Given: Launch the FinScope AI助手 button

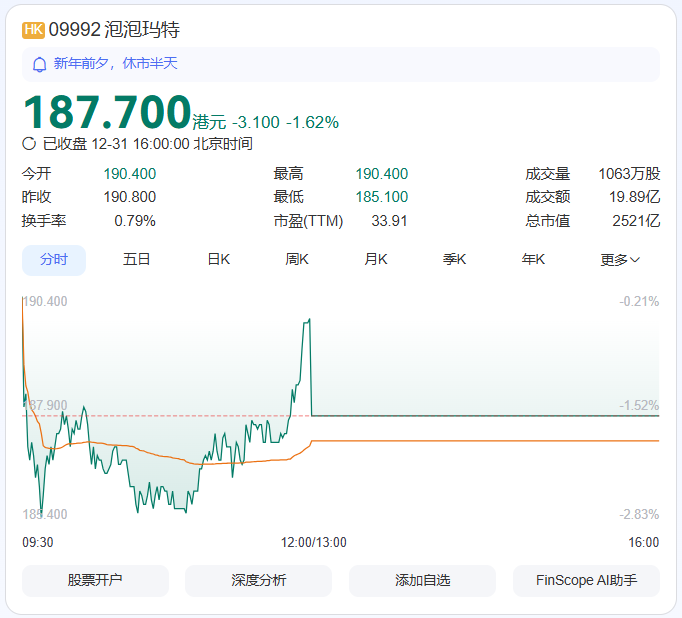Looking at the screenshot, I should tap(586, 580).
